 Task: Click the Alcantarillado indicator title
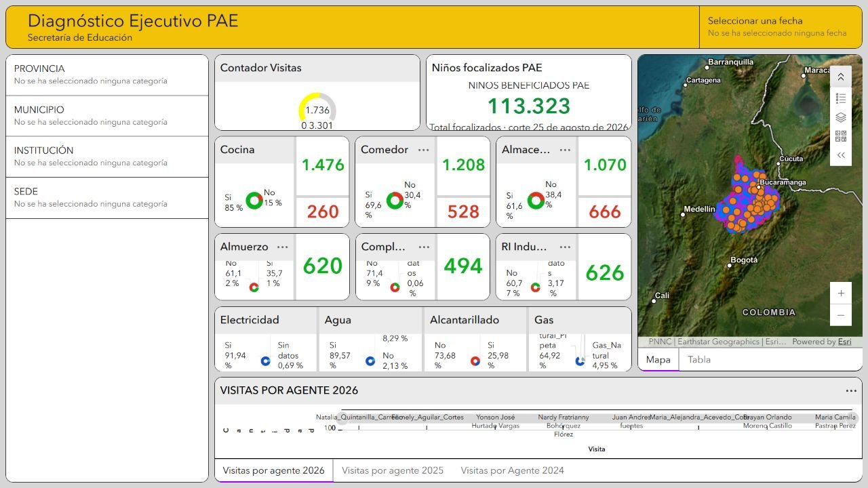[465, 320]
